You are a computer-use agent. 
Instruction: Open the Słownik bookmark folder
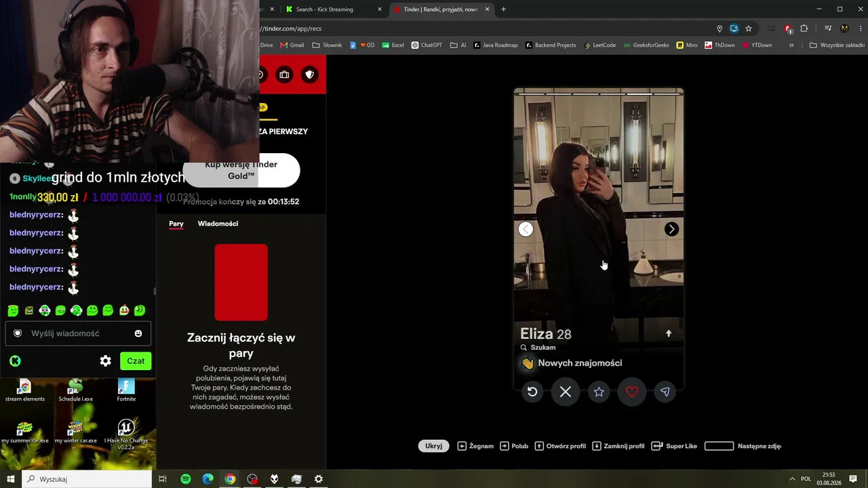(x=328, y=45)
